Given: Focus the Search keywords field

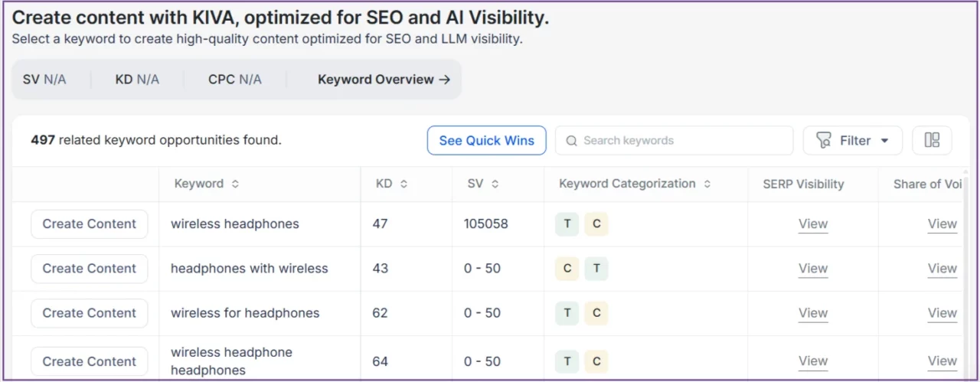Looking at the screenshot, I should point(674,140).
